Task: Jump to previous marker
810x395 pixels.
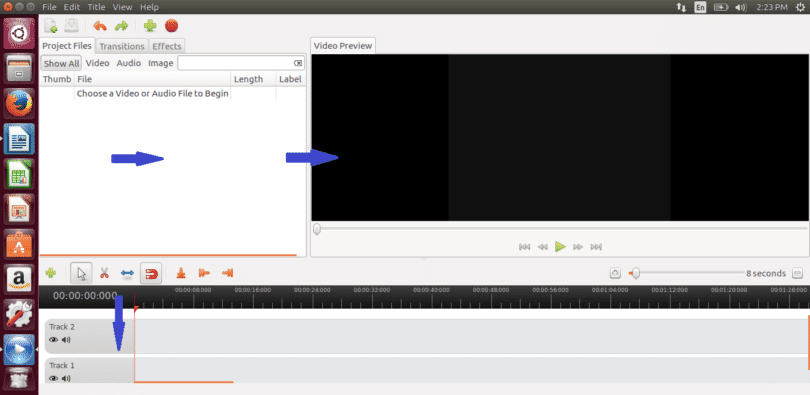Action: tap(204, 273)
